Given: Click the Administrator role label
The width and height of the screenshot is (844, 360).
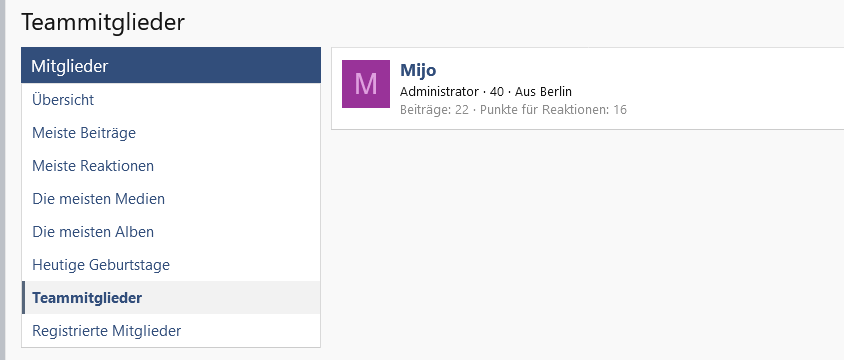Looking at the screenshot, I should point(439,91).
